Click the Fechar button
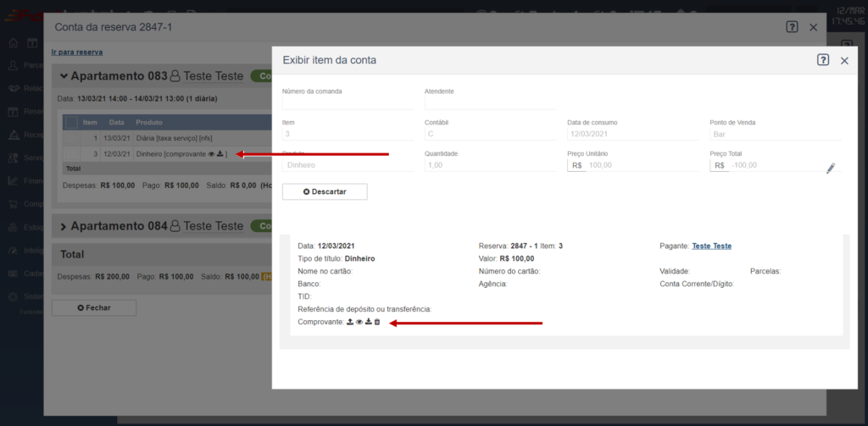 94,307
